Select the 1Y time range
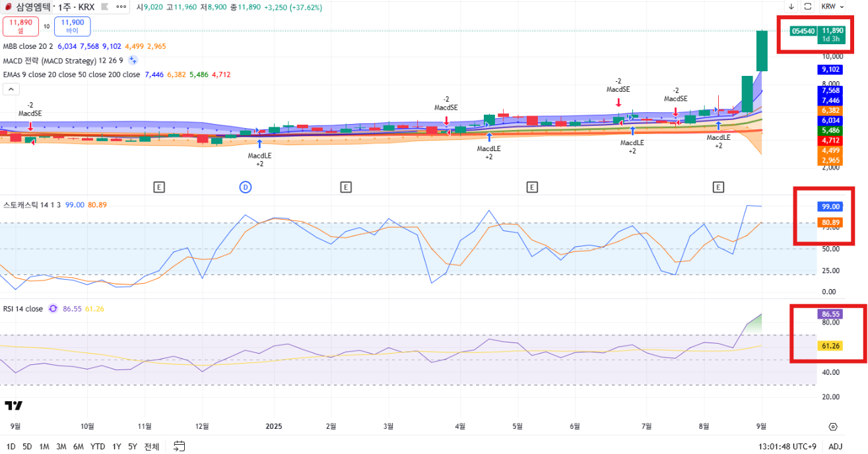Viewport: 868px width, 454px height. pyautogui.click(x=117, y=447)
